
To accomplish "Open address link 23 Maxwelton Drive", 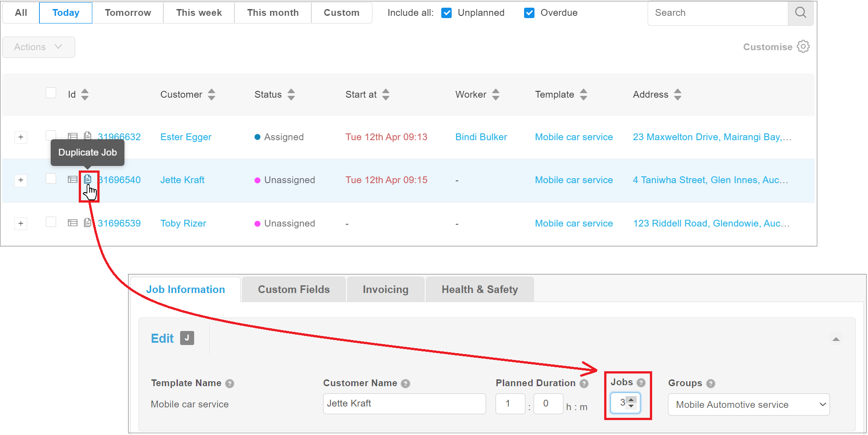I will pos(712,137).
